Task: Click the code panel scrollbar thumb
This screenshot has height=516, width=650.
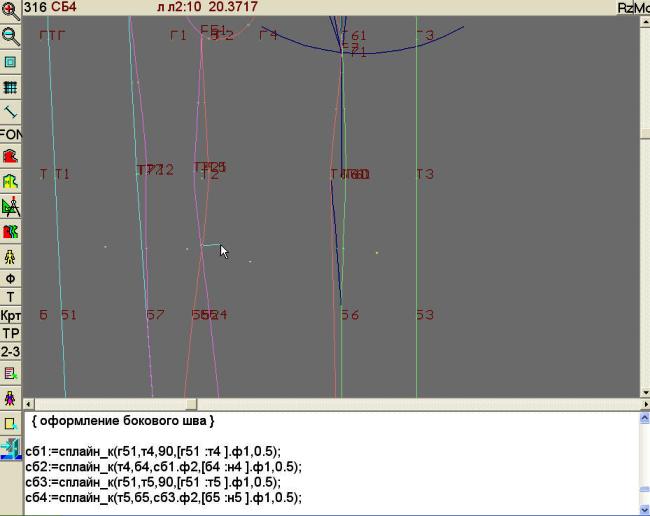Action: coord(645,489)
